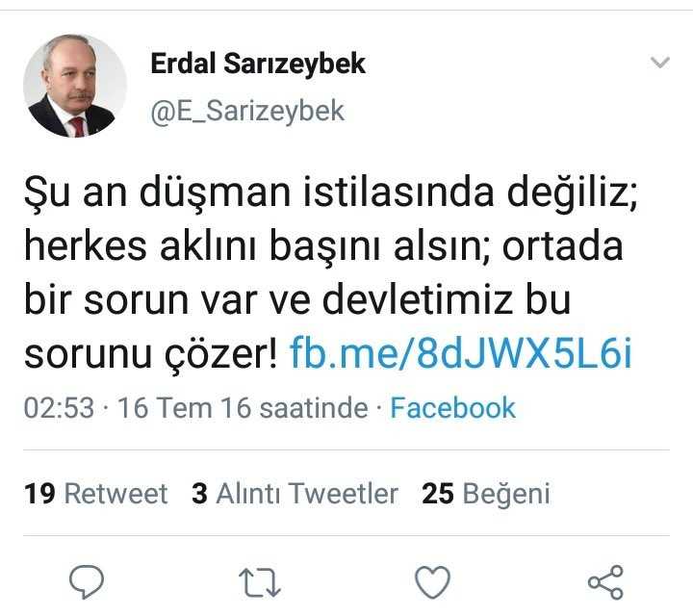This screenshot has width=693, height=616.
Task: Open the Erdal Sarızeybek display name
Action: (258, 64)
